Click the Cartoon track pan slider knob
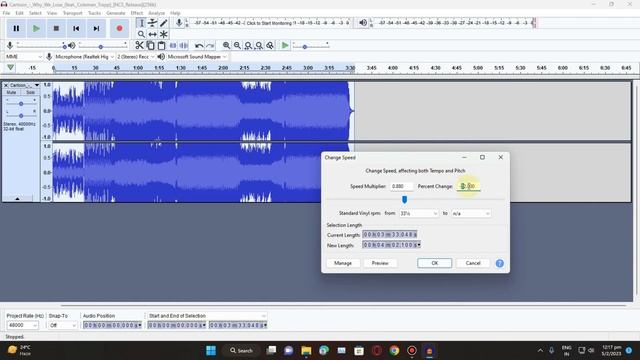The height and width of the screenshot is (360, 640). coord(21,116)
